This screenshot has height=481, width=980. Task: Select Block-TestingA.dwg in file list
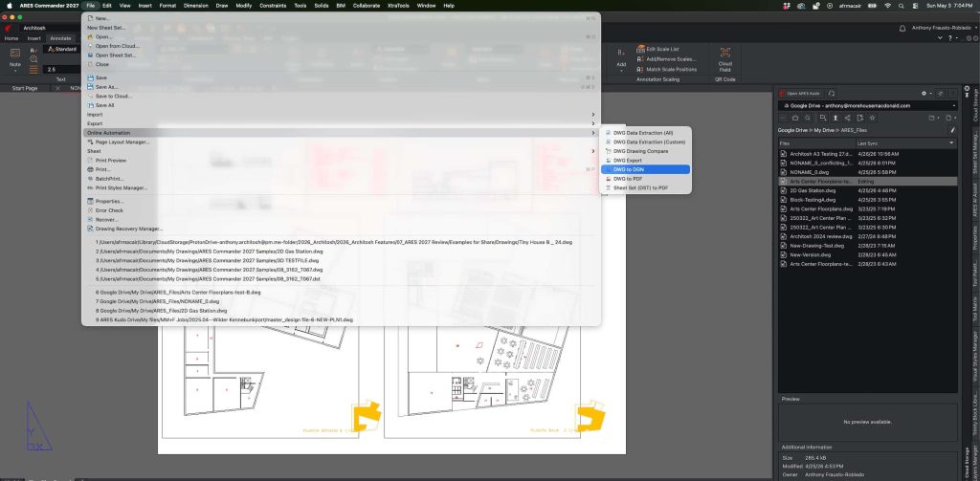coord(867,200)
